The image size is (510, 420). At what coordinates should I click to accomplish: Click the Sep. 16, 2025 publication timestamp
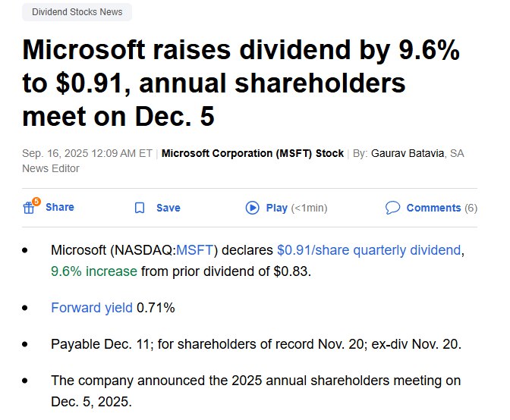coord(87,153)
